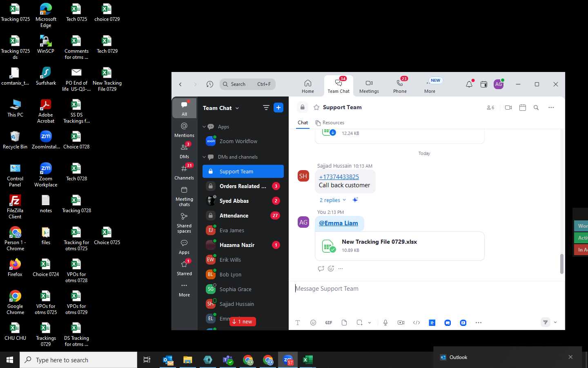Image resolution: width=588 pixels, height=368 pixels.
Task: Start a video meeting with Support Team
Action: pos(508,108)
